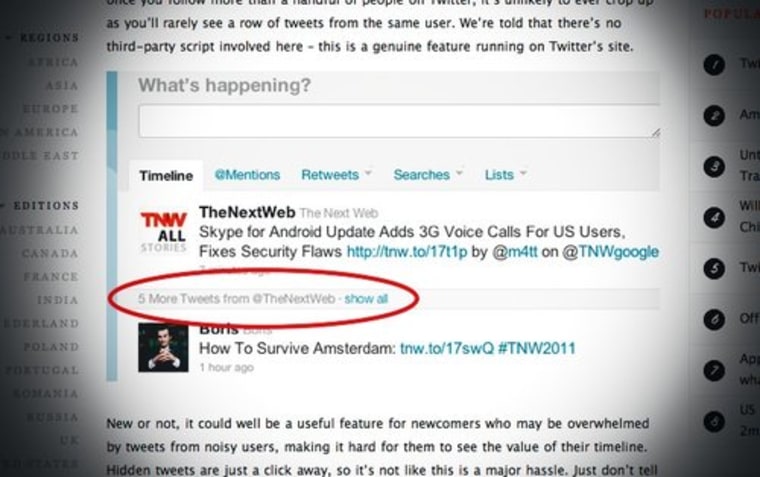This screenshot has height=477, width=760.
Task: Click the number 7 popular story badge
Action: point(714,370)
